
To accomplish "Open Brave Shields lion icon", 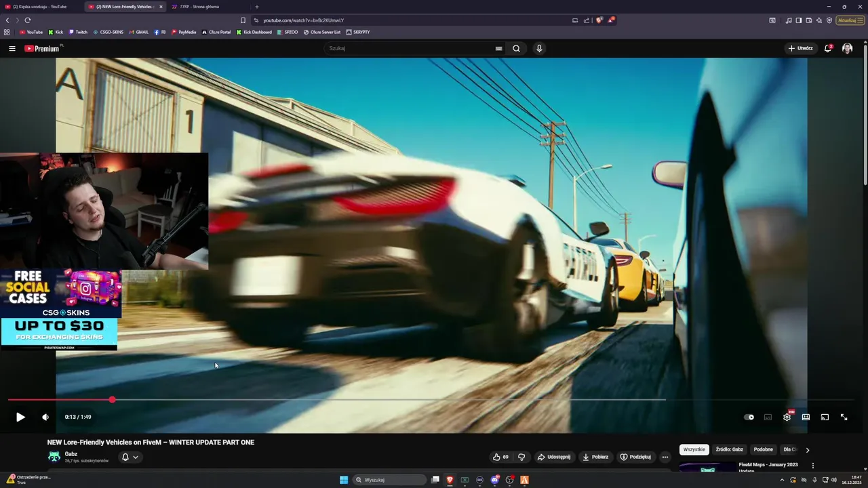I will coord(599,20).
